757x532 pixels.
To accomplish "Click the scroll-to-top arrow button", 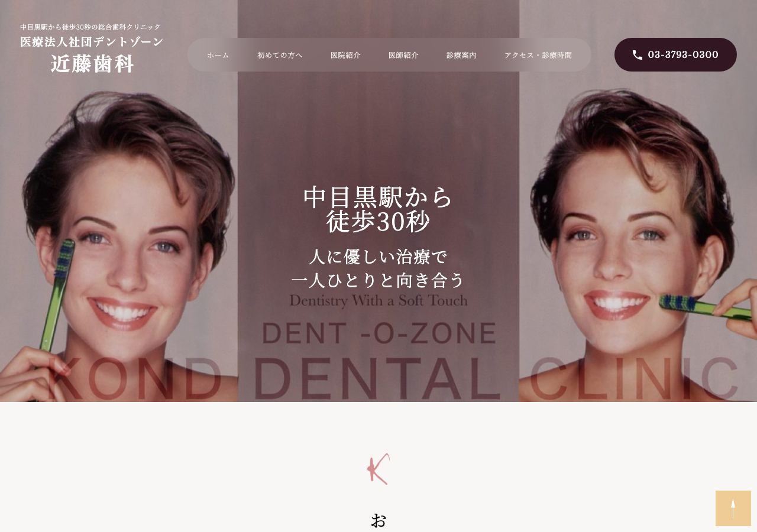I will tap(733, 508).
